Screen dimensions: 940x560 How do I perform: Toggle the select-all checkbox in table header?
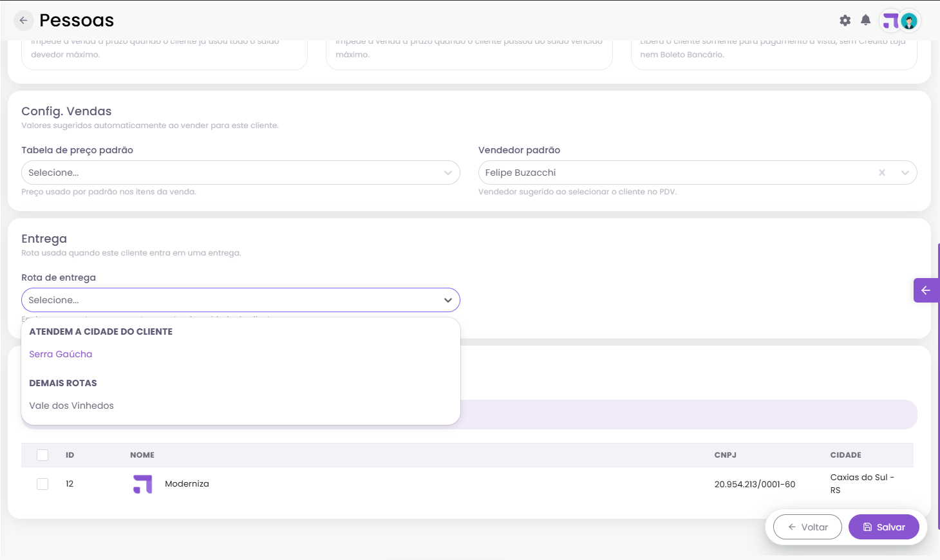[42, 455]
